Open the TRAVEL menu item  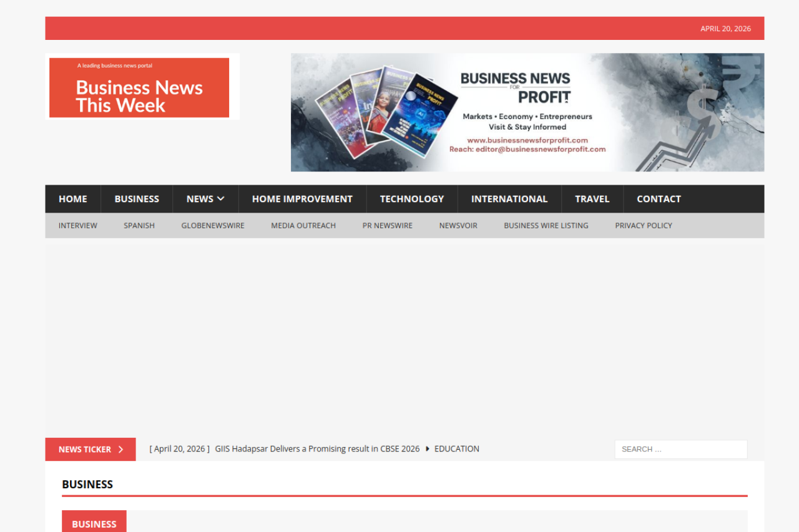tap(592, 199)
